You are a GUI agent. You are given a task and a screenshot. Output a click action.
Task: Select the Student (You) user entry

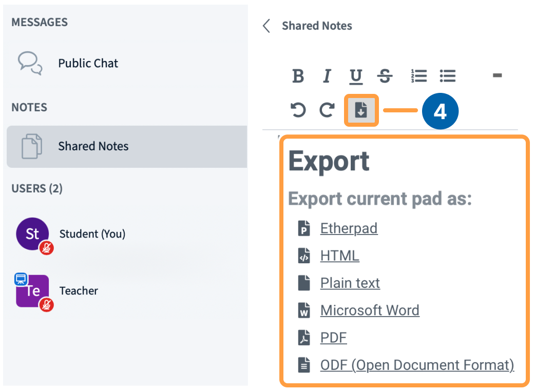point(127,234)
